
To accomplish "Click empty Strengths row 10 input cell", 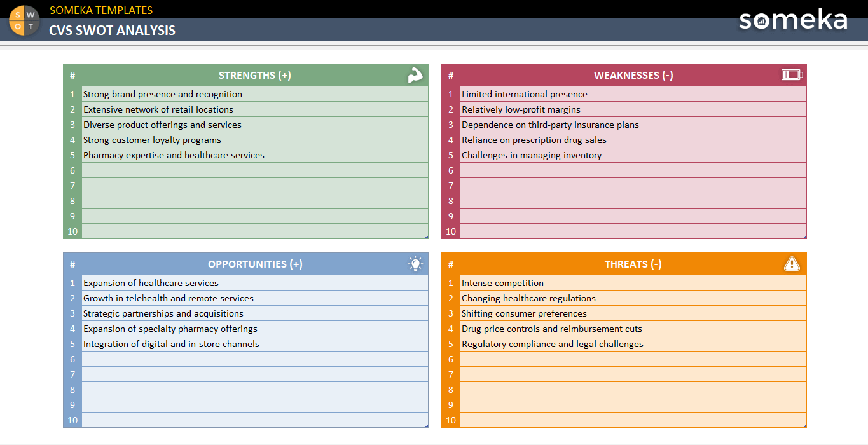I will click(255, 231).
